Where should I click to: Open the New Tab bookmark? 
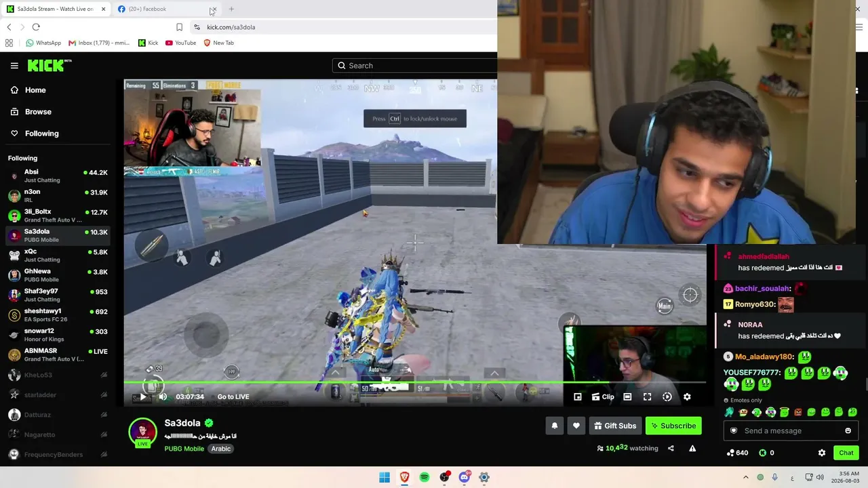218,43
